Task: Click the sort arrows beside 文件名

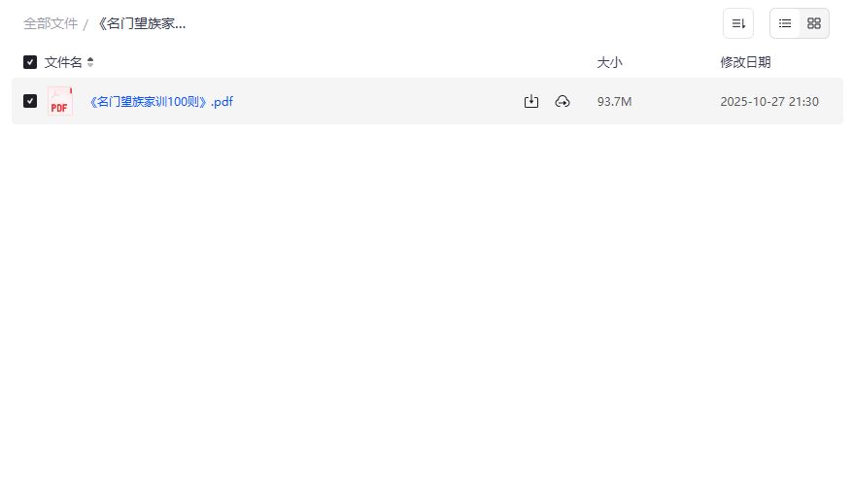Action: pos(90,62)
